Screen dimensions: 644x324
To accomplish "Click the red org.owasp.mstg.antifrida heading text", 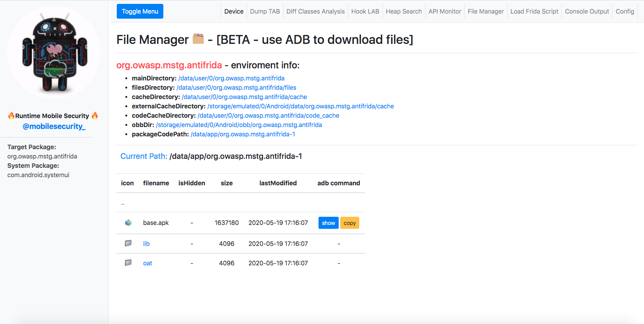I will (169, 65).
